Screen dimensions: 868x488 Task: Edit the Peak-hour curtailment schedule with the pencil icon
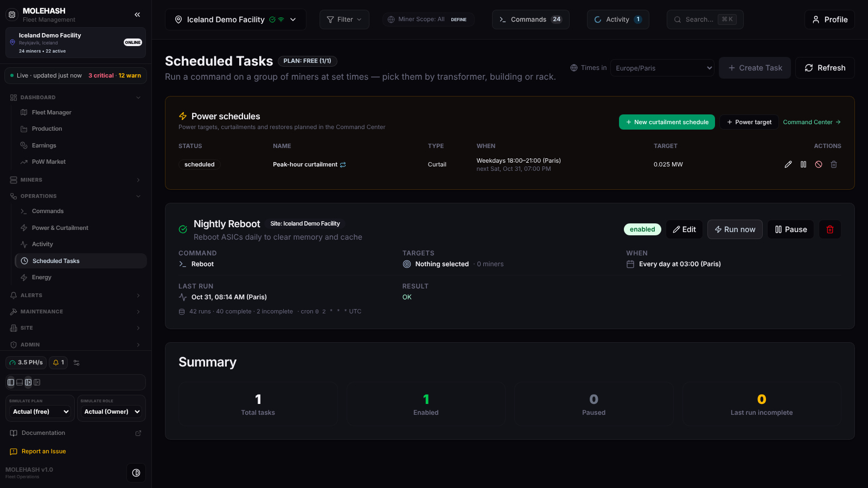[x=788, y=164]
